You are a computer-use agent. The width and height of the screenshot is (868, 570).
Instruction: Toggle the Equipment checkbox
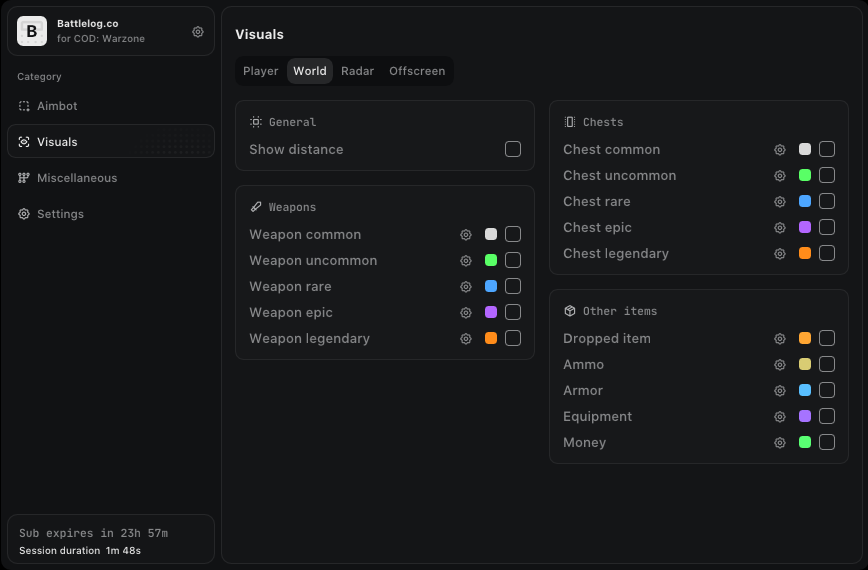tap(827, 416)
